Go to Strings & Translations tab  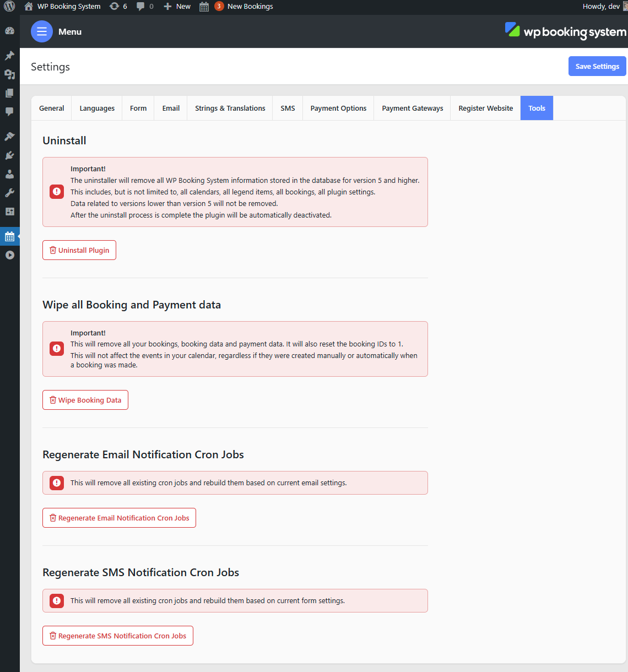230,109
